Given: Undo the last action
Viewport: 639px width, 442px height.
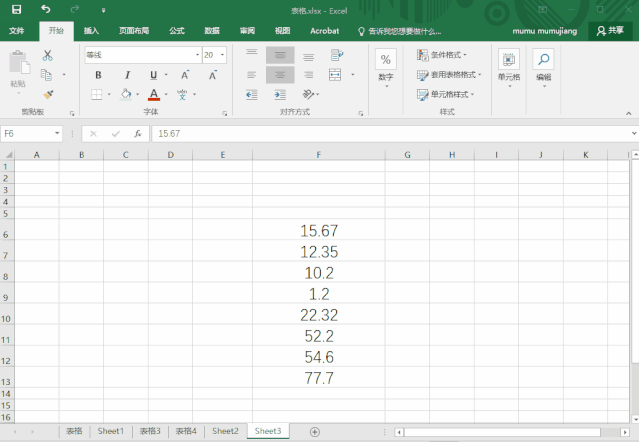Looking at the screenshot, I should point(46,9).
